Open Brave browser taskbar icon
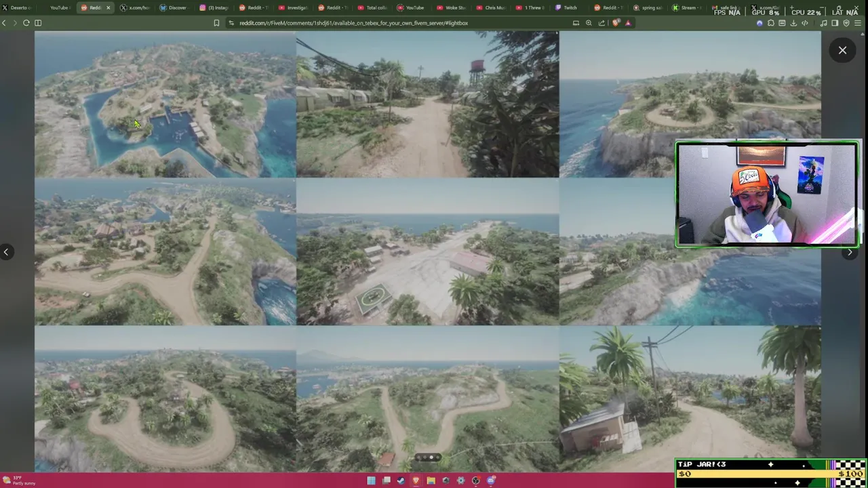The image size is (868, 488). click(416, 481)
